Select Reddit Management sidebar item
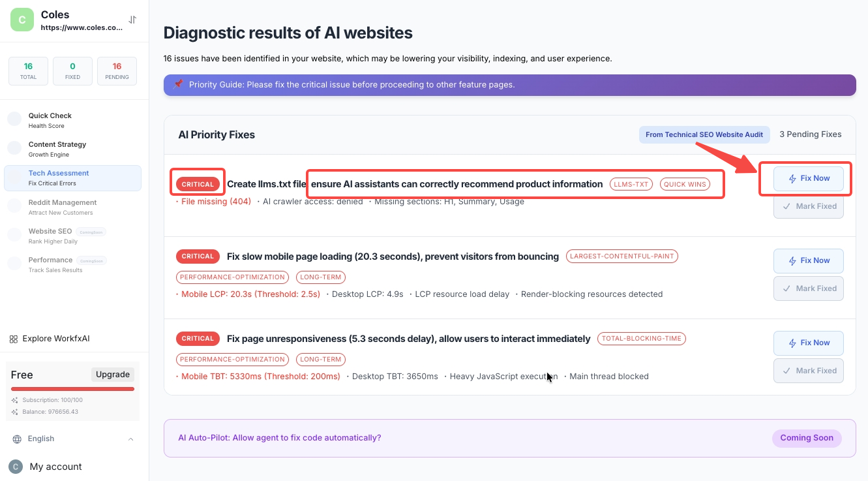This screenshot has height=481, width=868. tap(62, 207)
